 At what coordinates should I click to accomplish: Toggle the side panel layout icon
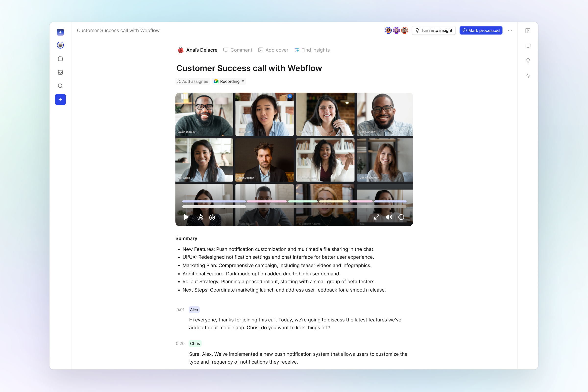click(x=528, y=30)
